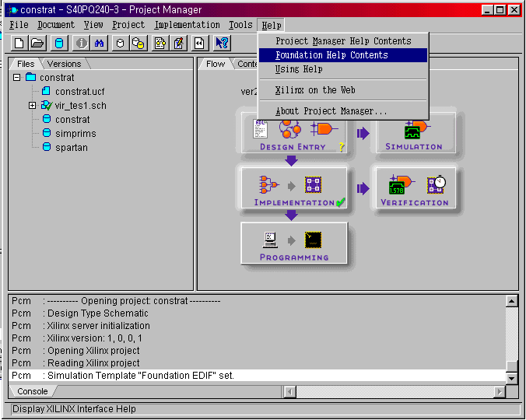
Task: Select the spartan library
Action: [x=72, y=148]
